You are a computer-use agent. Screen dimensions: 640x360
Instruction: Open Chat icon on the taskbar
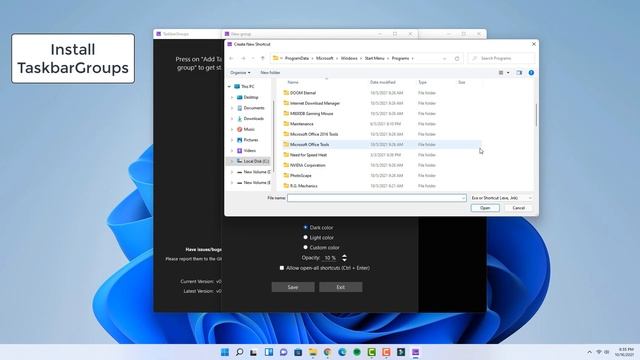[283, 352]
